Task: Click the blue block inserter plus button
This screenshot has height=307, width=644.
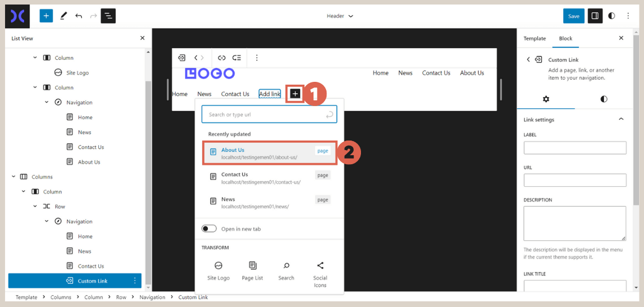Action: tap(46, 16)
